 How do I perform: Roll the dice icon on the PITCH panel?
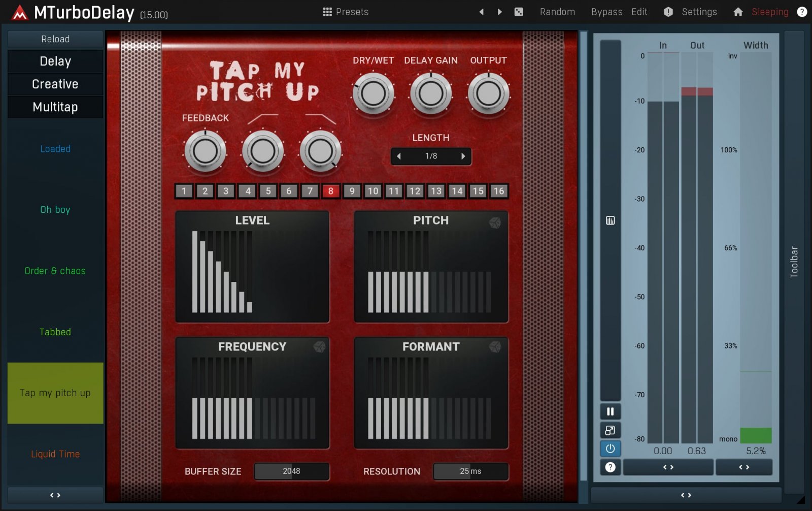496,221
